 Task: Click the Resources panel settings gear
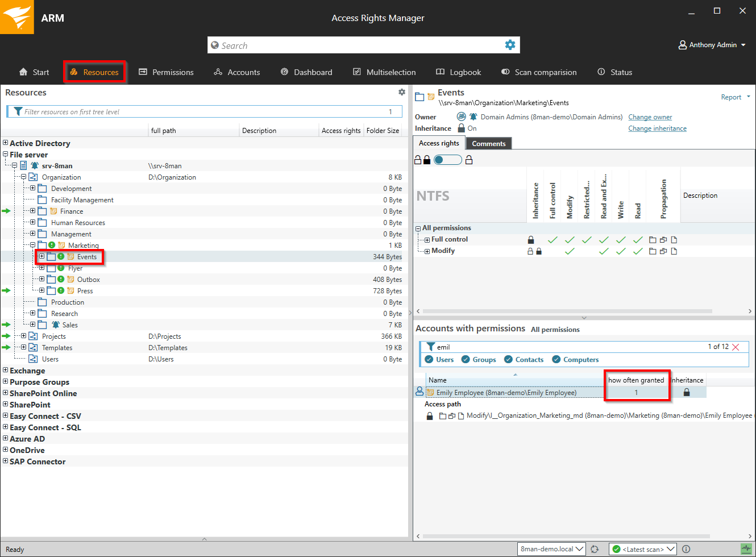pyautogui.click(x=402, y=92)
